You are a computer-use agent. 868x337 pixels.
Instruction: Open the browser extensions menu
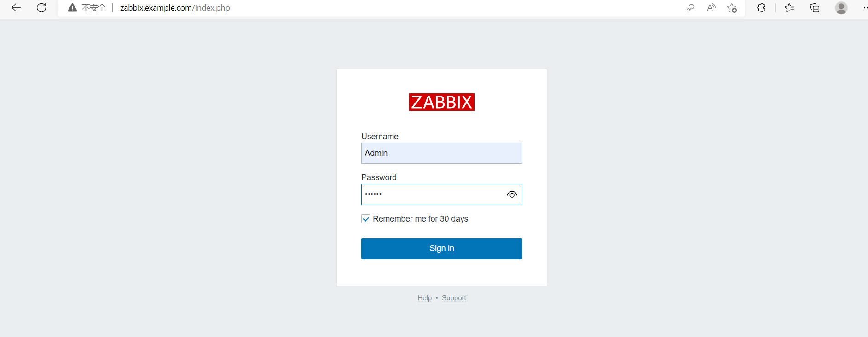pyautogui.click(x=761, y=8)
